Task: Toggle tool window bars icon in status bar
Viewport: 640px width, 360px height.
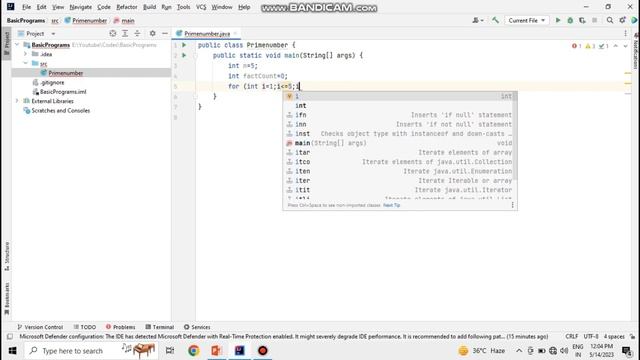Action: pos(10,337)
